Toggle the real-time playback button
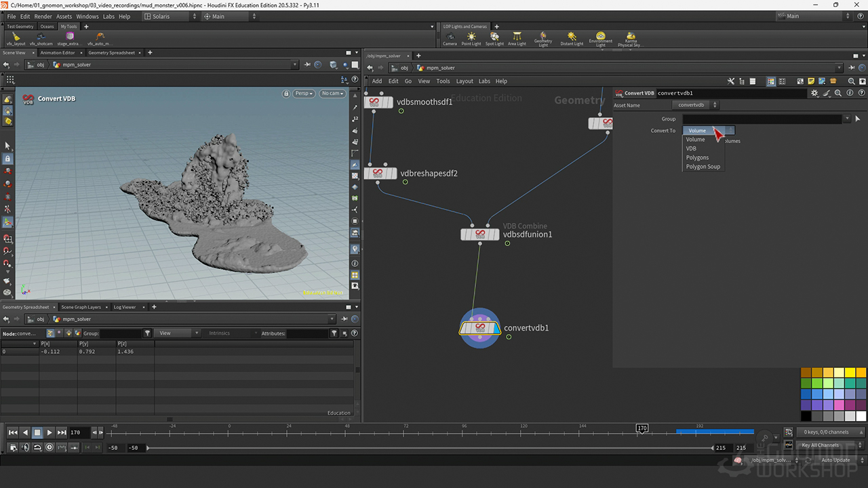The height and width of the screenshot is (488, 868). [50, 447]
